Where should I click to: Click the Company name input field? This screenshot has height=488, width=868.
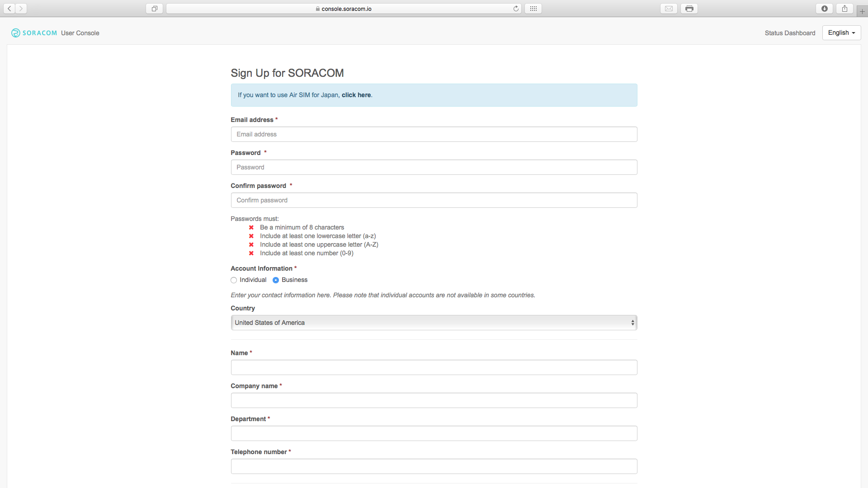click(x=434, y=400)
